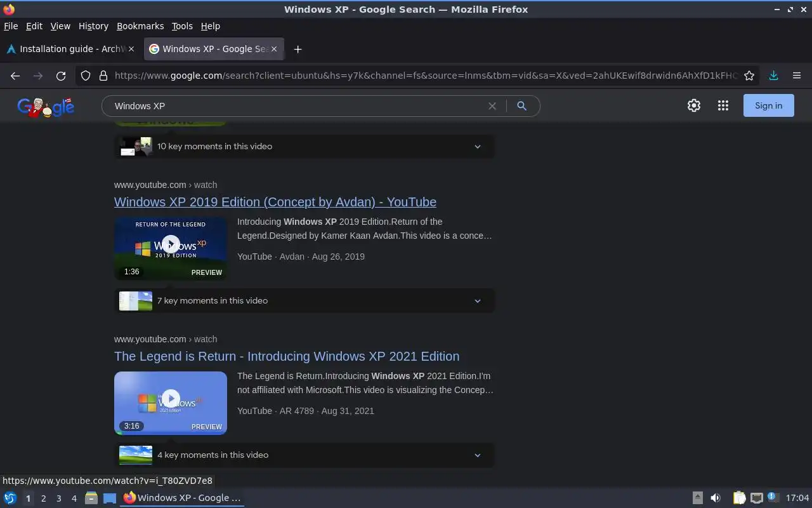This screenshot has height=508, width=812.
Task: Open the Firefox hamburger menu
Action: [x=797, y=76]
